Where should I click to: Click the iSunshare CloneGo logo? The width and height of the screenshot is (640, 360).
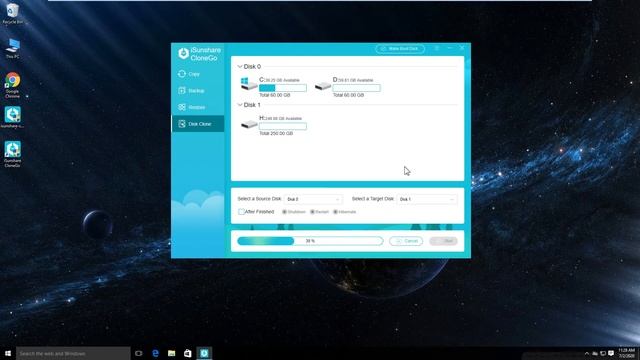coord(200,54)
